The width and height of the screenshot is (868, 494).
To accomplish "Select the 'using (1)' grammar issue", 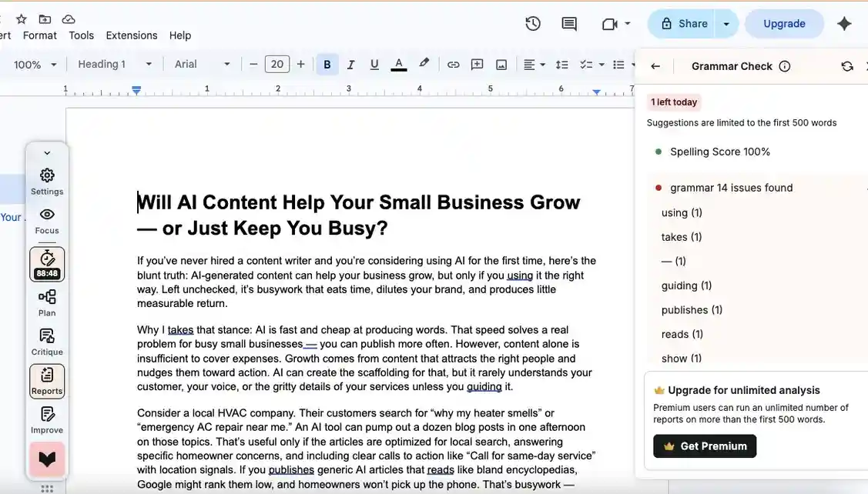I will (x=682, y=213).
